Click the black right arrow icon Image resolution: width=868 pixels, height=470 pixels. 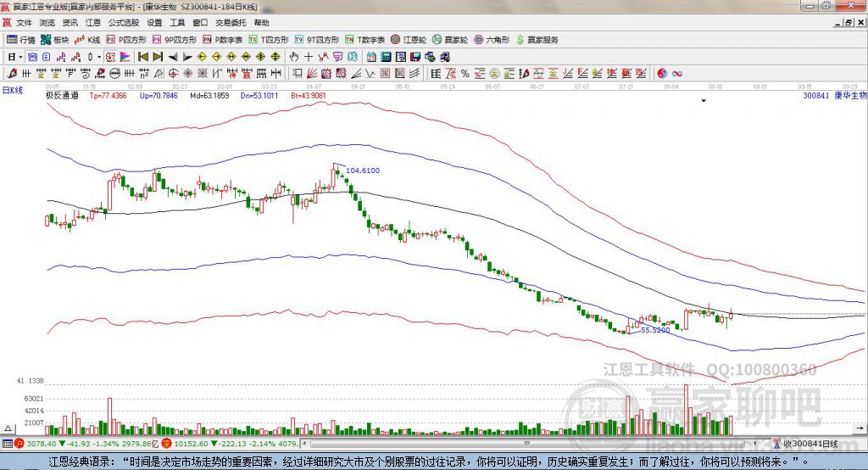(x=187, y=57)
